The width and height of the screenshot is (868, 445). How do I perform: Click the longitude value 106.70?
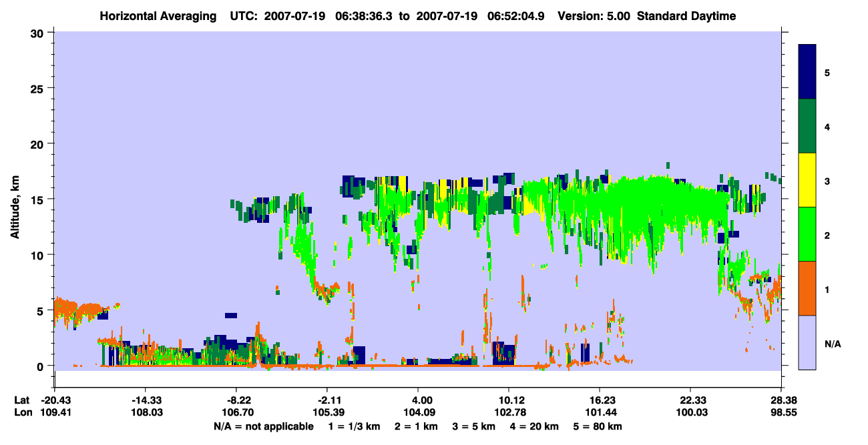239,413
